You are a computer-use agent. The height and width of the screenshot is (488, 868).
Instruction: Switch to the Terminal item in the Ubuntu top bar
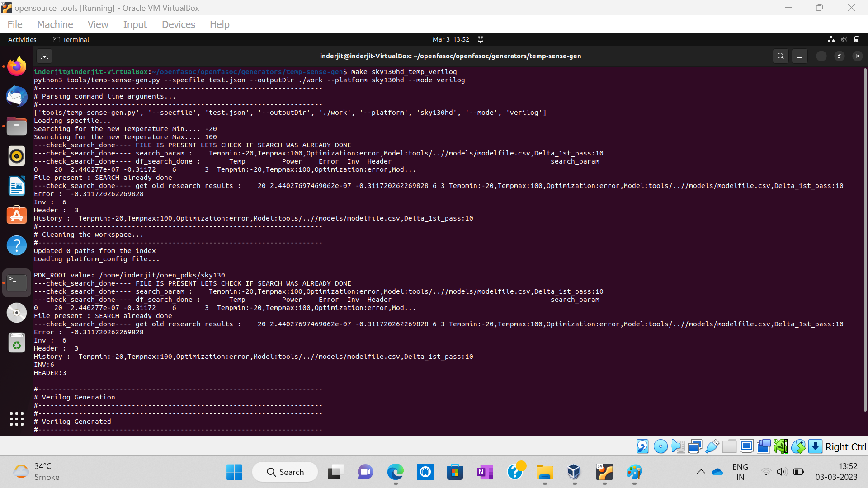click(71, 40)
